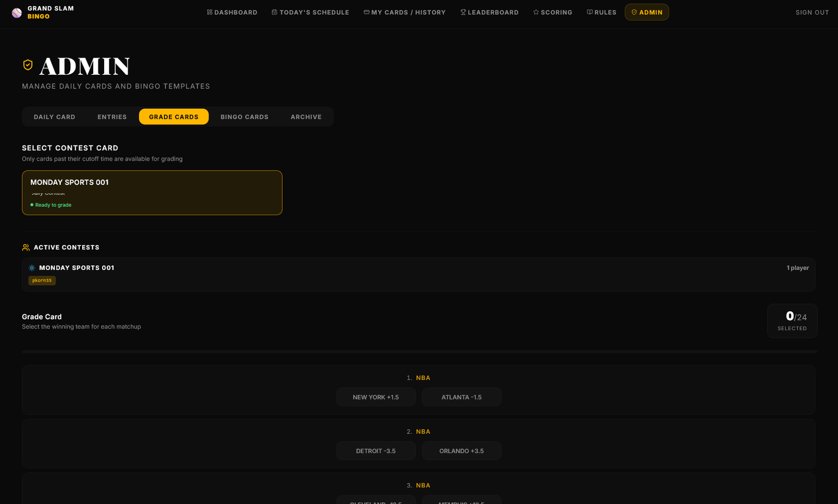Click the My Cards / History card icon

[x=367, y=12]
